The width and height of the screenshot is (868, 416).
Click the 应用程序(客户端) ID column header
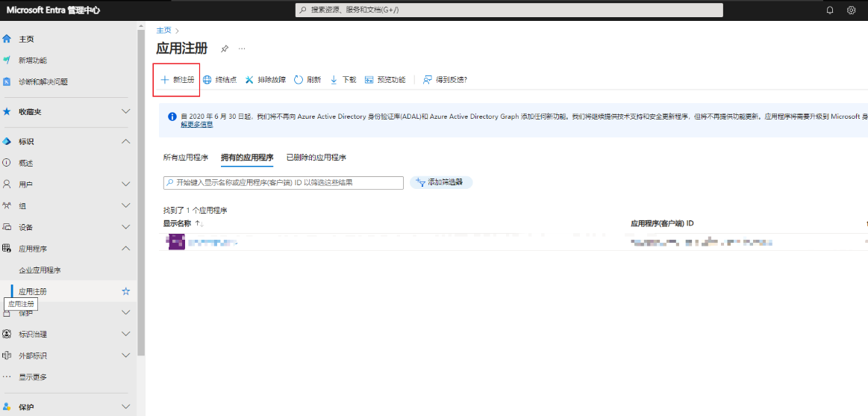[x=662, y=223]
